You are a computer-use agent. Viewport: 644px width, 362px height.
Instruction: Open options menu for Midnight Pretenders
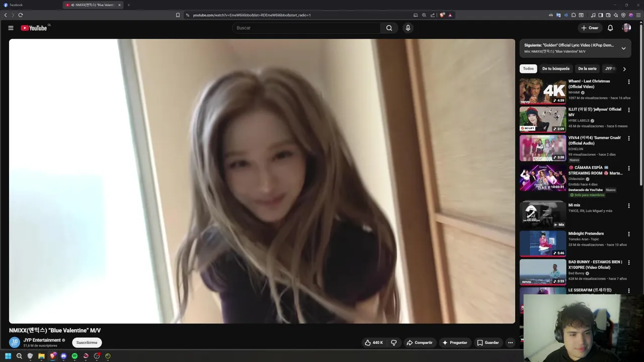[x=628, y=234]
